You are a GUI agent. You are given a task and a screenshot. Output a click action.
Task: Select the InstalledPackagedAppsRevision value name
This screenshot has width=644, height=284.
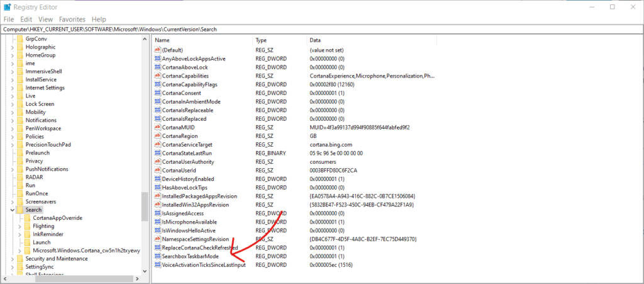click(199, 196)
